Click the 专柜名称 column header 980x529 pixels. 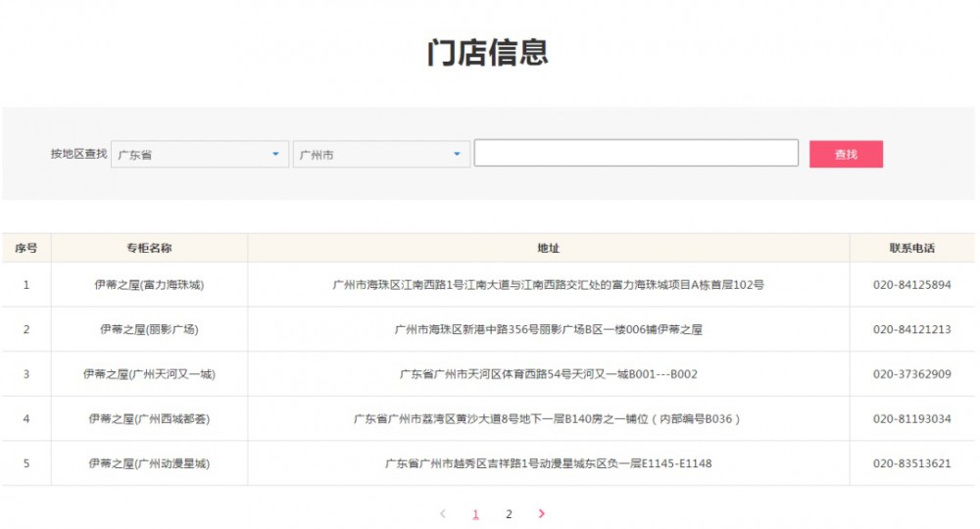149,248
